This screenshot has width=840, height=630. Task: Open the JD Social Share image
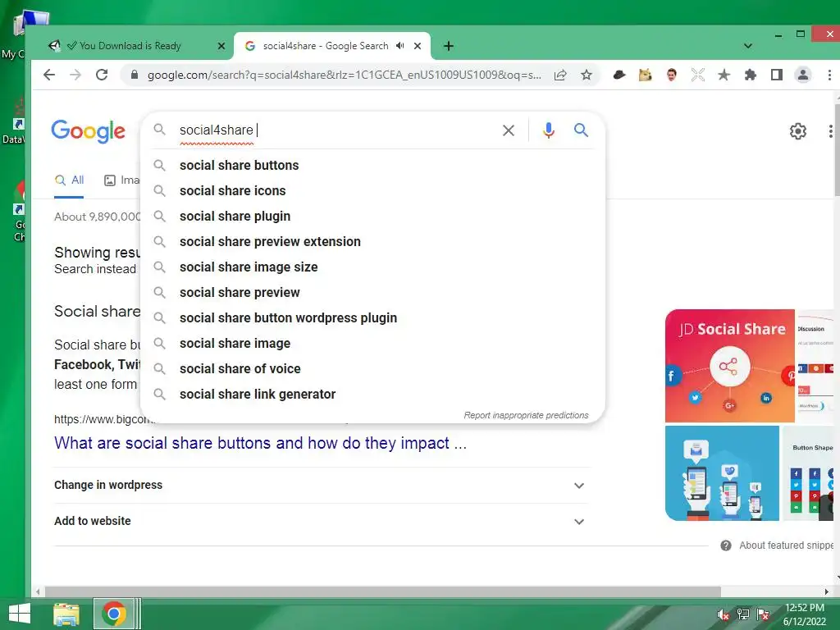point(729,366)
